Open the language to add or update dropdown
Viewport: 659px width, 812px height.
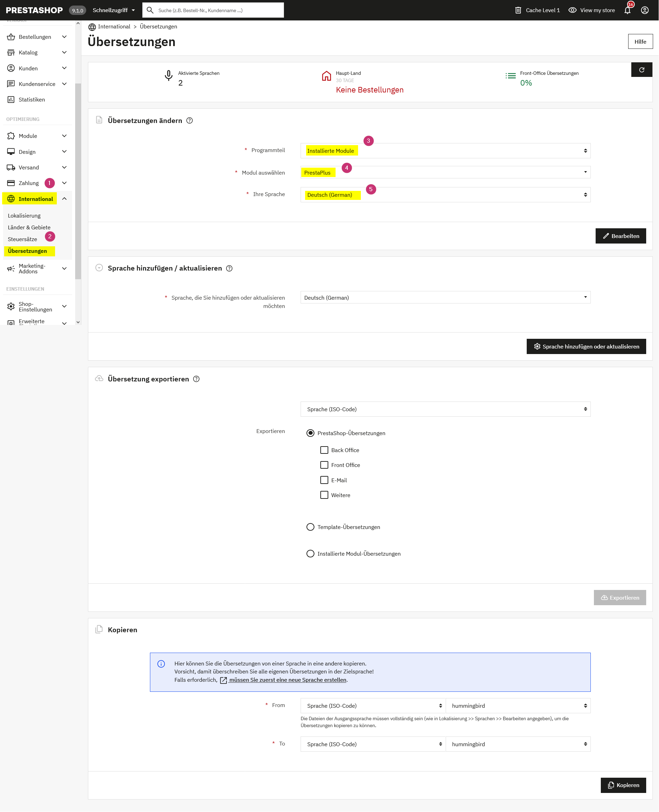pyautogui.click(x=445, y=297)
